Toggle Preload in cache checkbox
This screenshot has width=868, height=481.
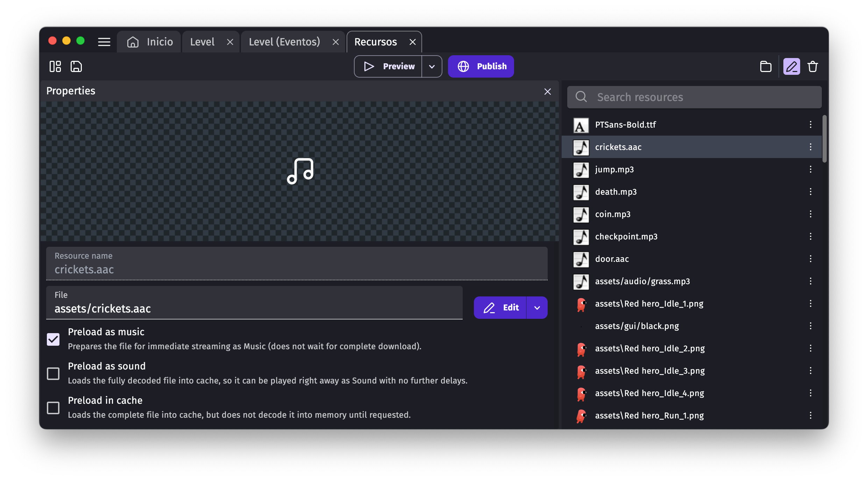point(53,407)
